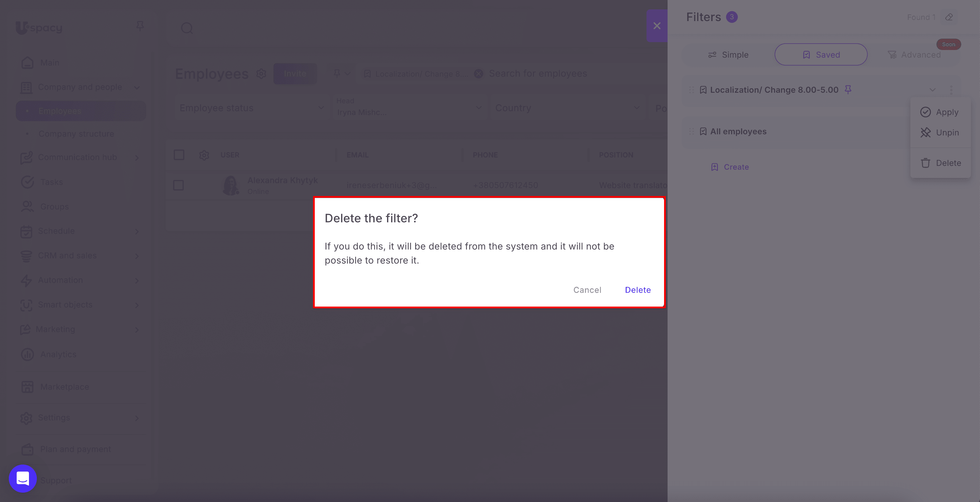Cancel the filter deletion dialog
Image resolution: width=980 pixels, height=502 pixels.
click(587, 290)
